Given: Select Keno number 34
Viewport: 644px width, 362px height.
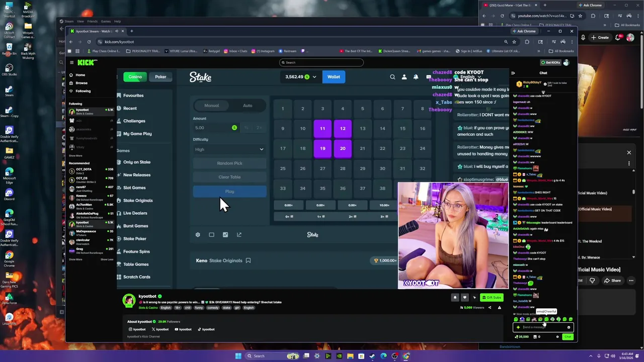Looking at the screenshot, I should point(302,189).
